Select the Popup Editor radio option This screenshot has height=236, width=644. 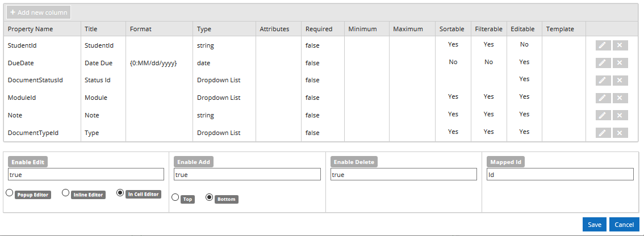tap(10, 193)
